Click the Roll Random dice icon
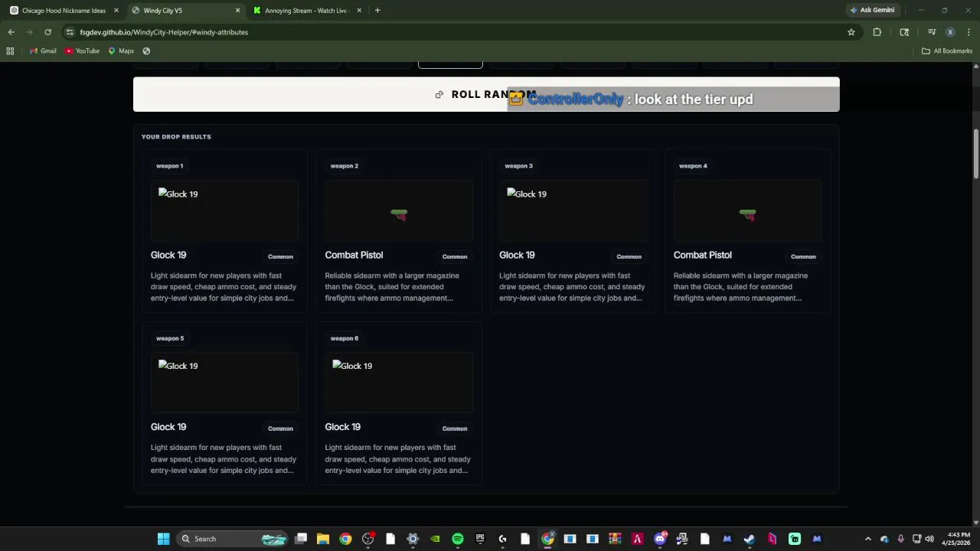Image resolution: width=980 pixels, height=551 pixels. point(439,95)
